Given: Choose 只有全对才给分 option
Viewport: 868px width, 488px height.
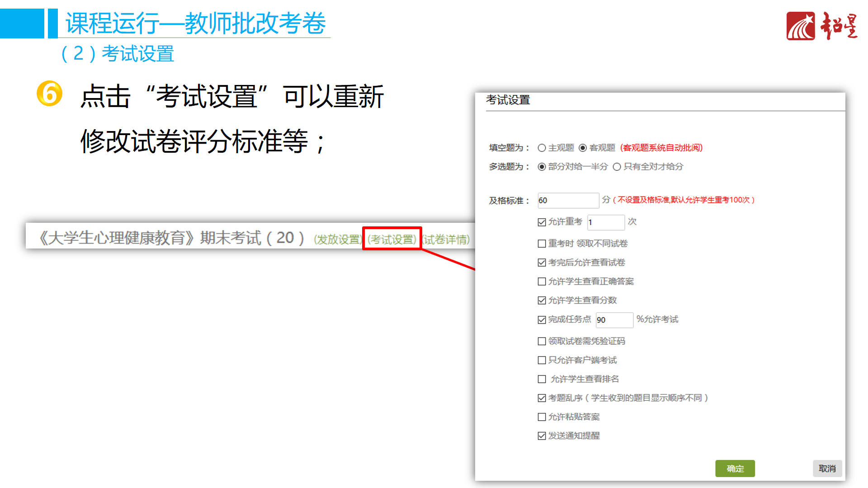Looking at the screenshot, I should tap(617, 167).
